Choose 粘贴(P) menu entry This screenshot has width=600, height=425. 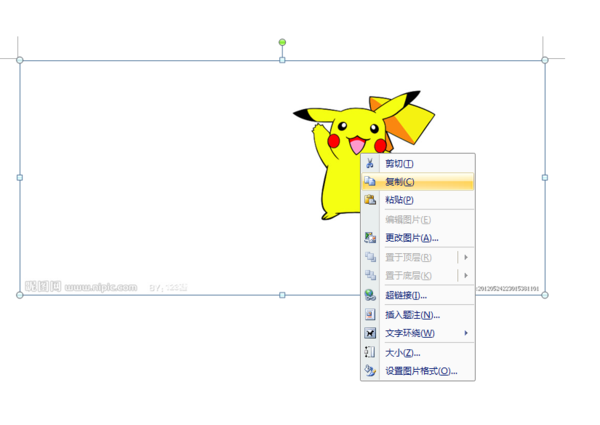[418, 200]
